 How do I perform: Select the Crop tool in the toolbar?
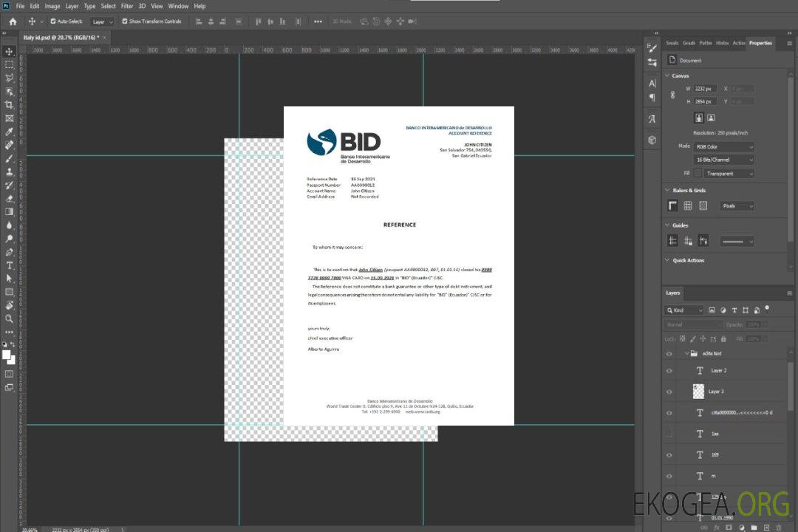click(x=9, y=105)
